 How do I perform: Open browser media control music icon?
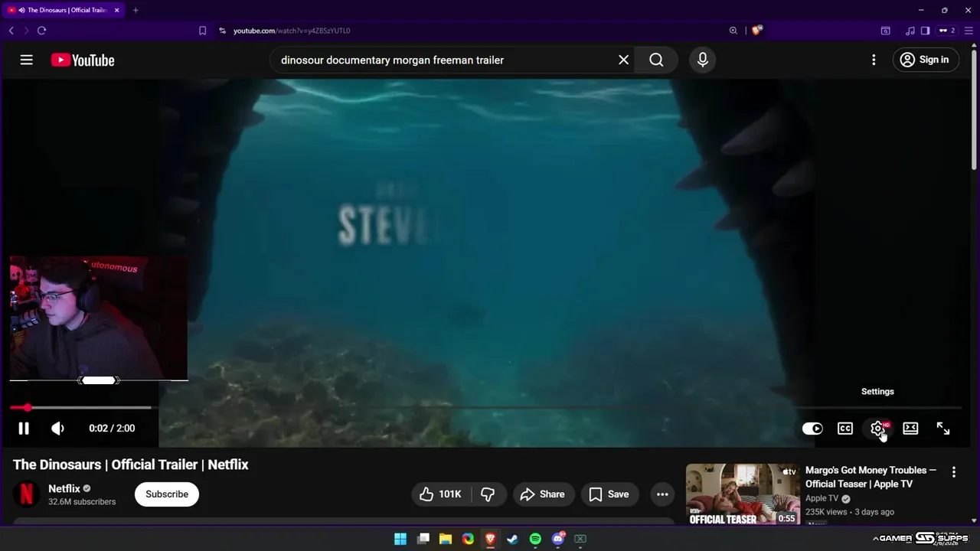910,31
